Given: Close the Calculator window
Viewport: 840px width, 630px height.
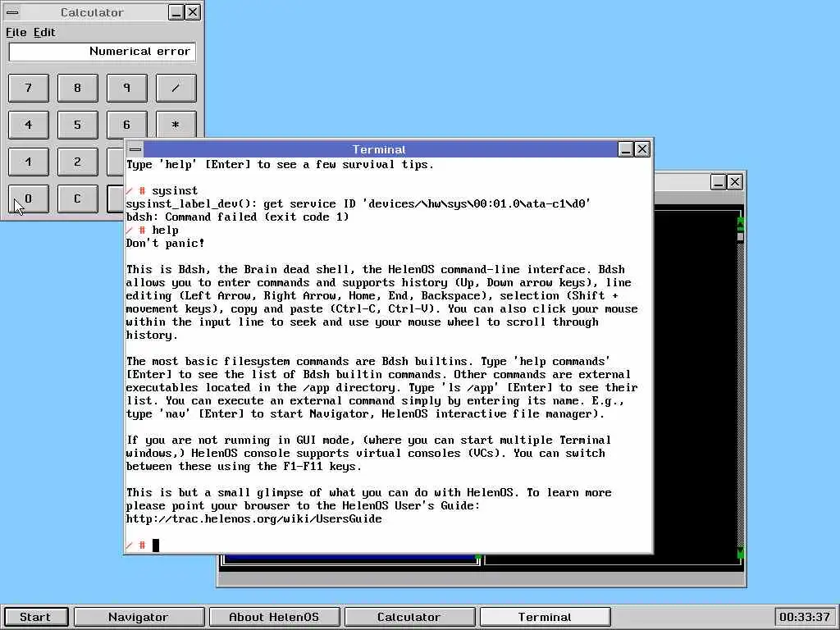Looking at the screenshot, I should pyautogui.click(x=193, y=12).
